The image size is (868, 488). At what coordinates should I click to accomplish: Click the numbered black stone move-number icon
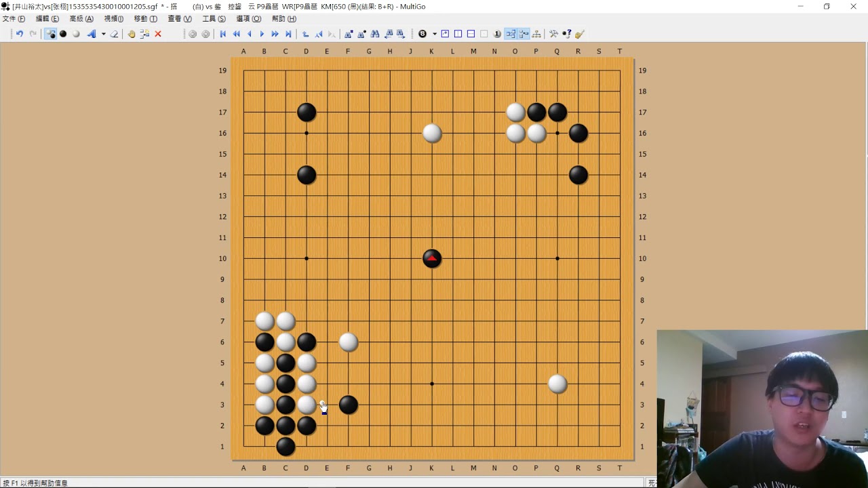click(422, 34)
